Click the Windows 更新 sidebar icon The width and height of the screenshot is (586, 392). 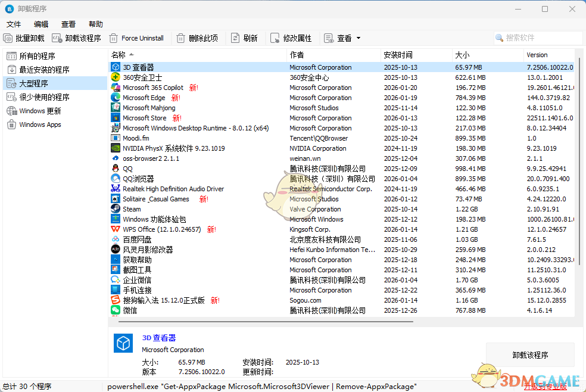coord(11,110)
